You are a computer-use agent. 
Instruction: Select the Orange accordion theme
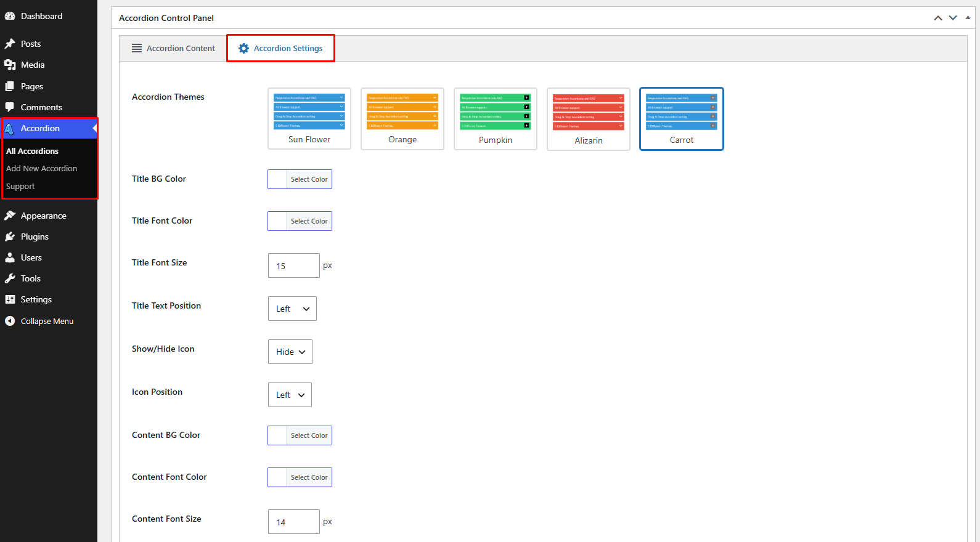(402, 119)
